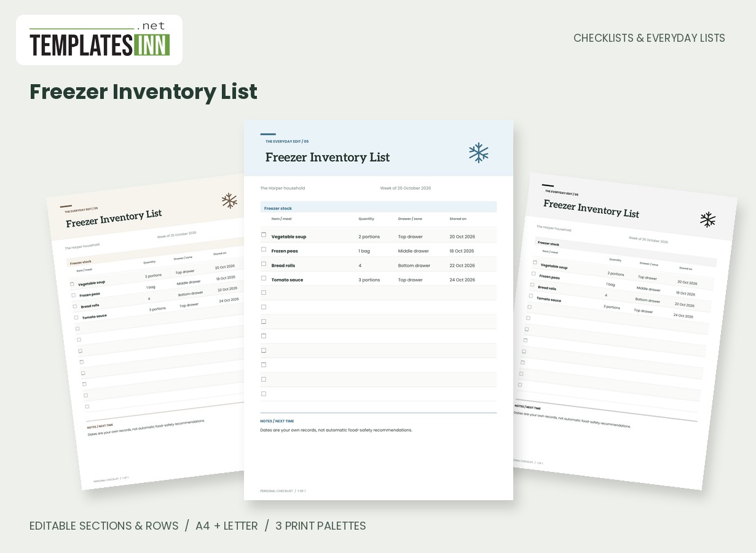Click 'Notes / Next time' label on center page

[277, 422]
